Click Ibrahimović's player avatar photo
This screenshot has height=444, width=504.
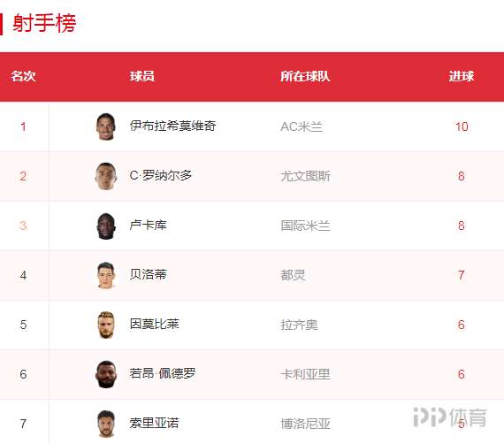click(106, 126)
